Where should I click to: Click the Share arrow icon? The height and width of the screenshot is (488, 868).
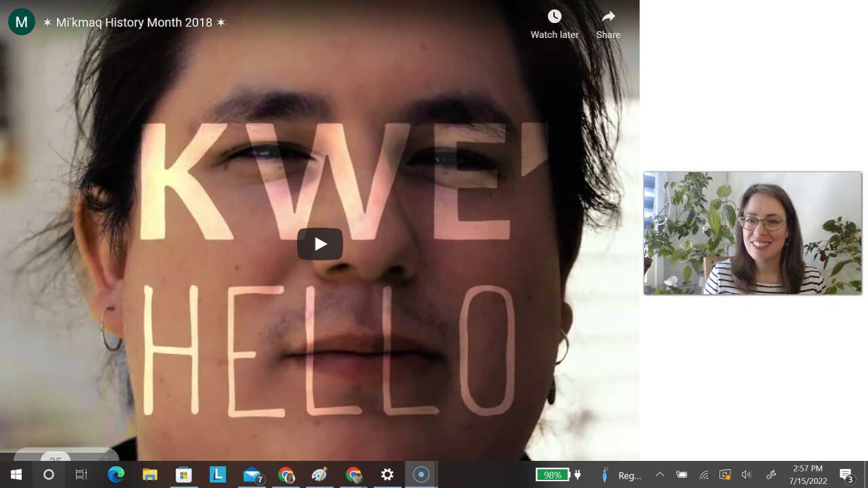(x=608, y=16)
